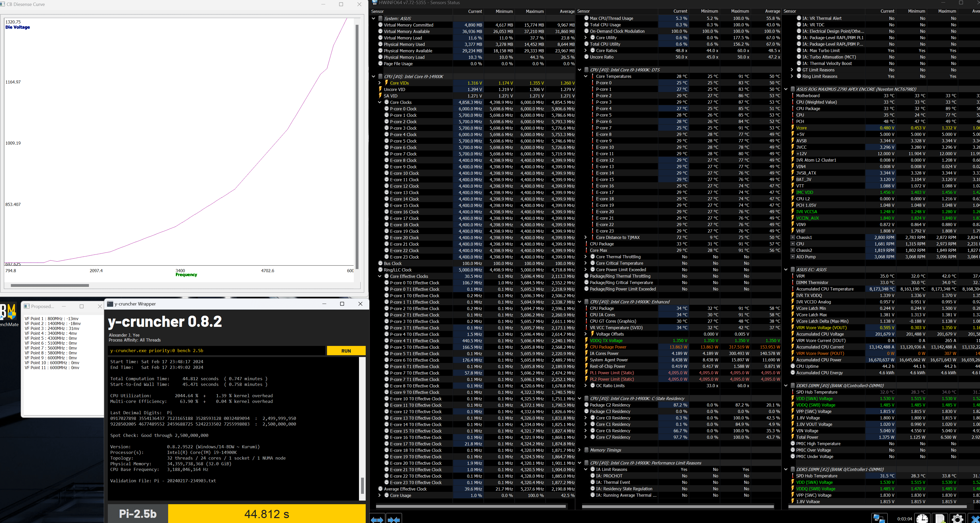This screenshot has height=523, width=980.
Task: Expand the Core C0 Residency row
Action: 586,418
